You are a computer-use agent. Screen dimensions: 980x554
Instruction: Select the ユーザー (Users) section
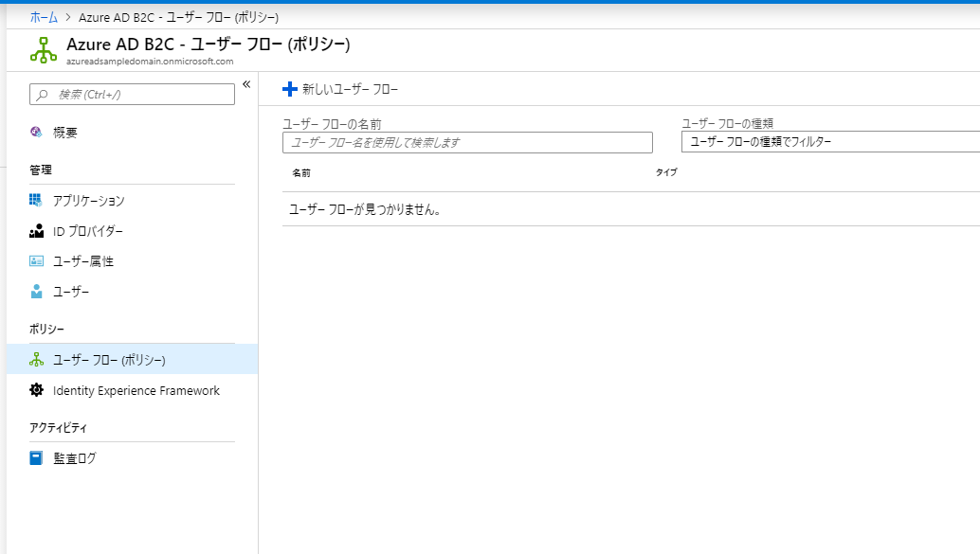[x=68, y=292]
